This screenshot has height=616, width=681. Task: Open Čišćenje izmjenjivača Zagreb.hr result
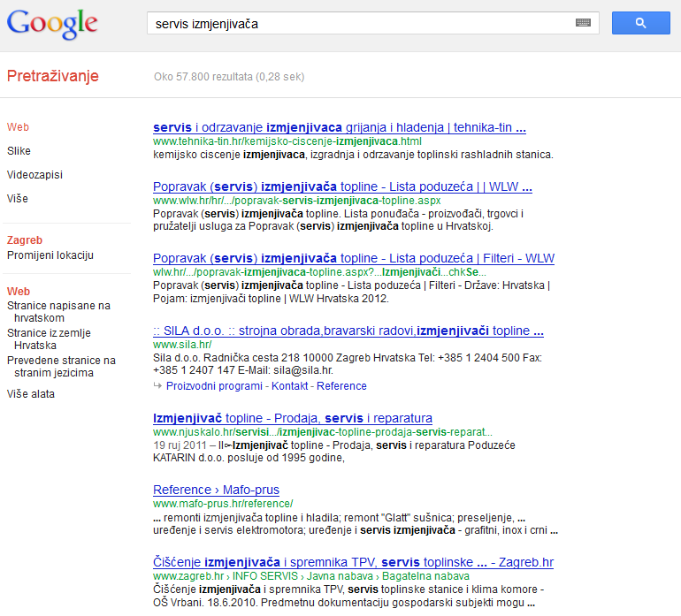click(x=353, y=562)
